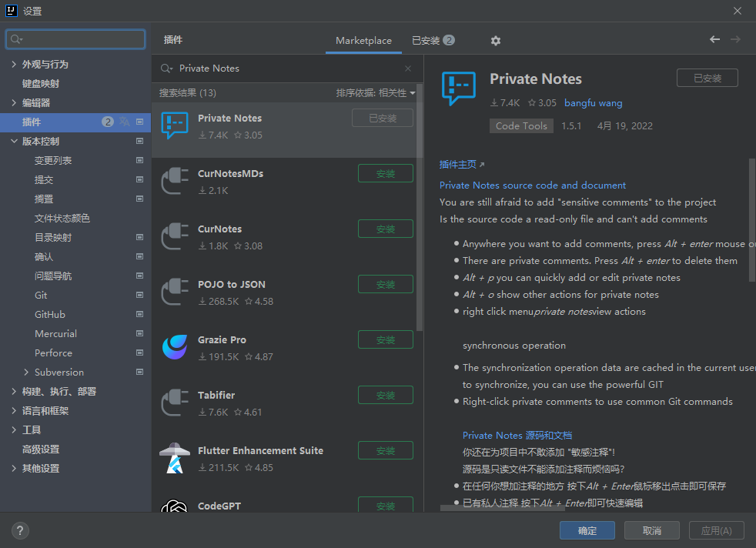Image resolution: width=756 pixels, height=548 pixels.
Task: Open the search options magnifier in plugin search
Action: click(166, 68)
